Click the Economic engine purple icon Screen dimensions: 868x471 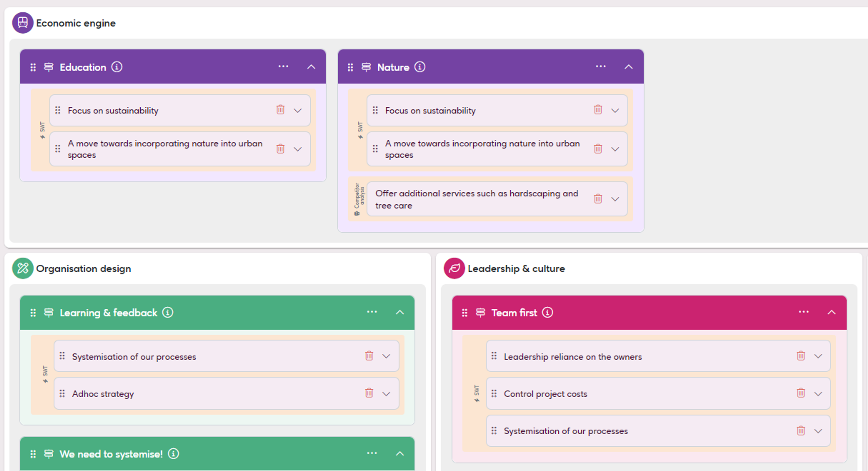(23, 23)
